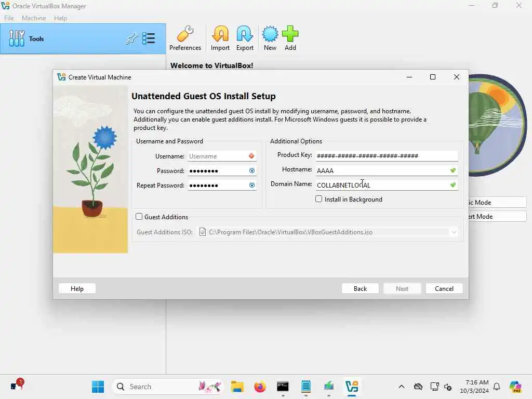Show password in the Password field
The image size is (532, 399).
pos(252,170)
